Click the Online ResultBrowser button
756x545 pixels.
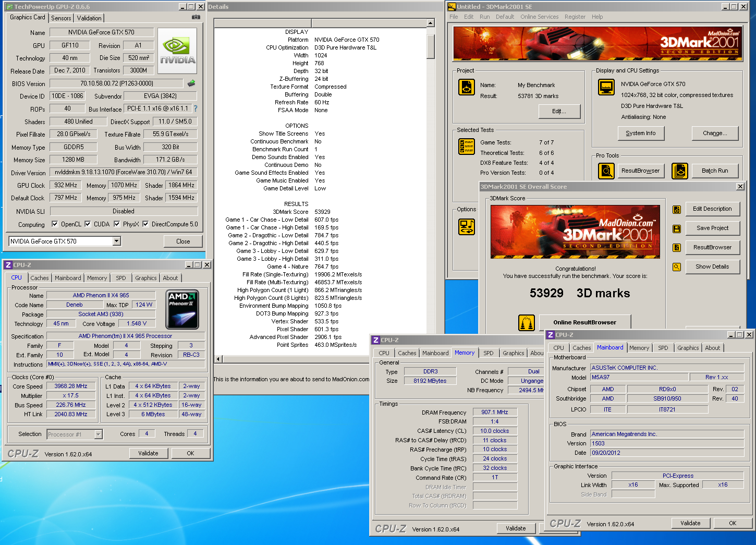(584, 322)
